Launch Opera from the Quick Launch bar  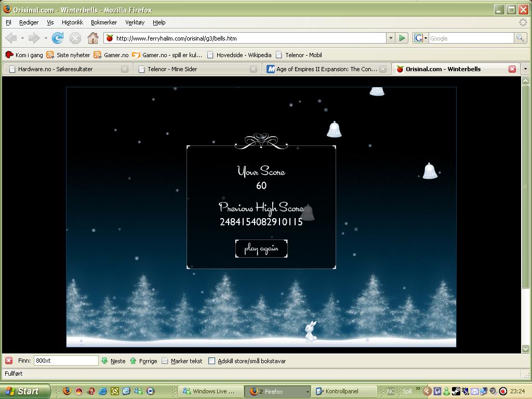tap(91, 391)
